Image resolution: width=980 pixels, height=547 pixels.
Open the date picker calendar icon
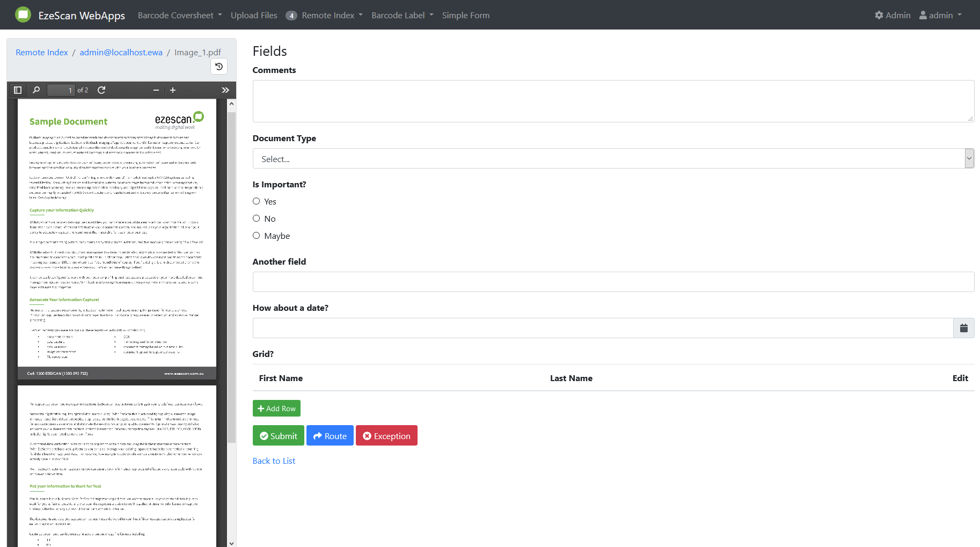(x=963, y=328)
